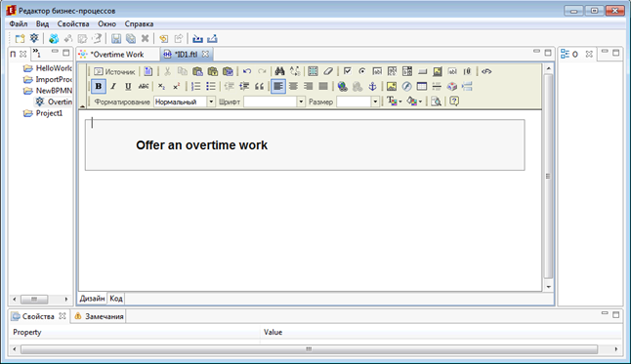Image resolution: width=631 pixels, height=364 pixels.
Task: Open the background color picker
Action: click(414, 101)
